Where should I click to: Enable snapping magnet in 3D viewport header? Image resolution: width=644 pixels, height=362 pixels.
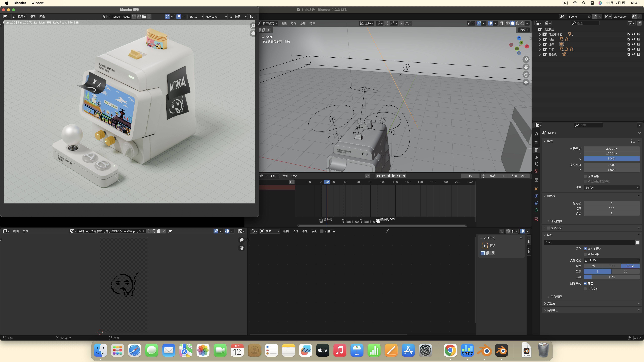coord(387,23)
